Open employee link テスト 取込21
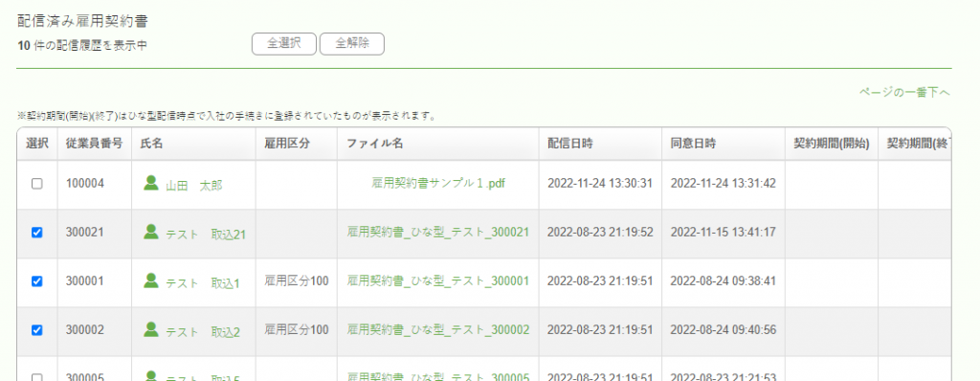Viewport: 980px width, 381px height. click(206, 234)
